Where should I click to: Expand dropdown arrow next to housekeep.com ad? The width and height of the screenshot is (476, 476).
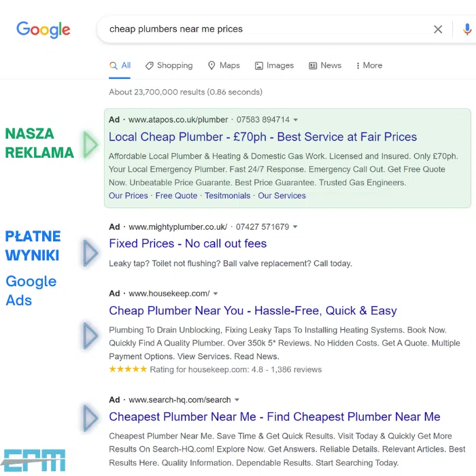click(x=216, y=294)
